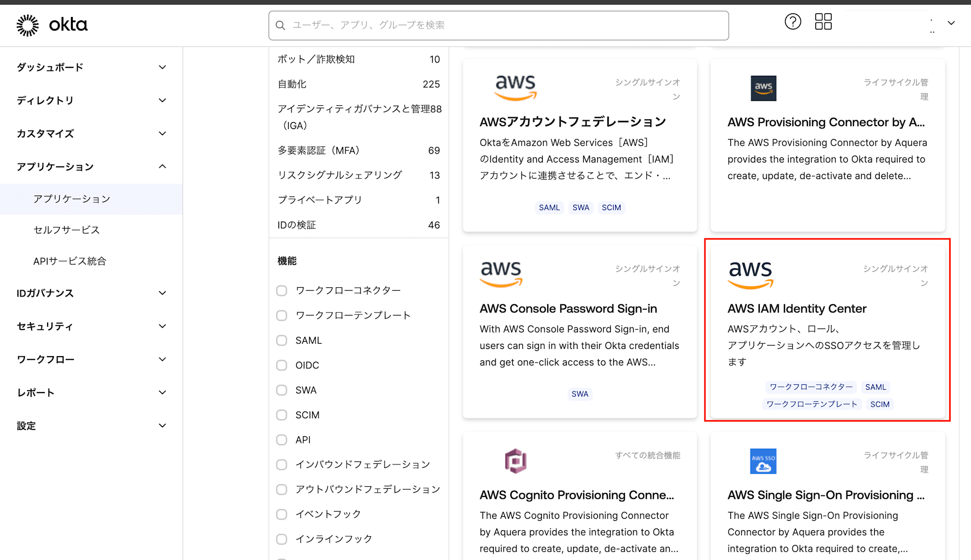Click SWA tag on Console Password Sign-in card
The image size is (971, 560).
(580, 394)
